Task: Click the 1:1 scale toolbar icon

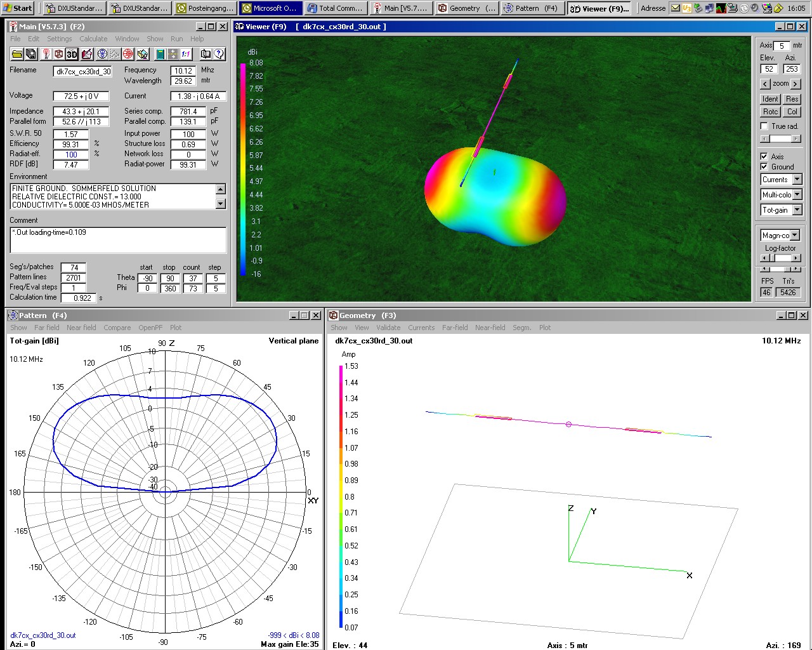Action: 187,55
